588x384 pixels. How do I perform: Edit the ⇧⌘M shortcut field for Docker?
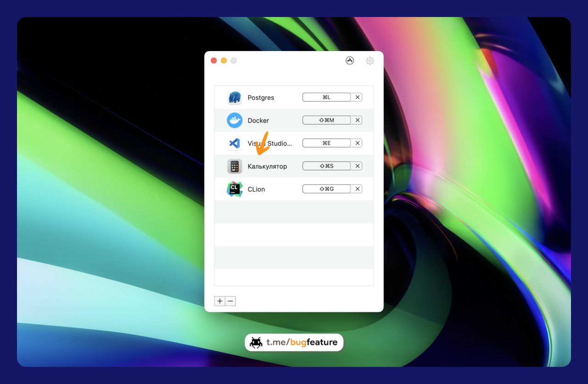point(327,120)
